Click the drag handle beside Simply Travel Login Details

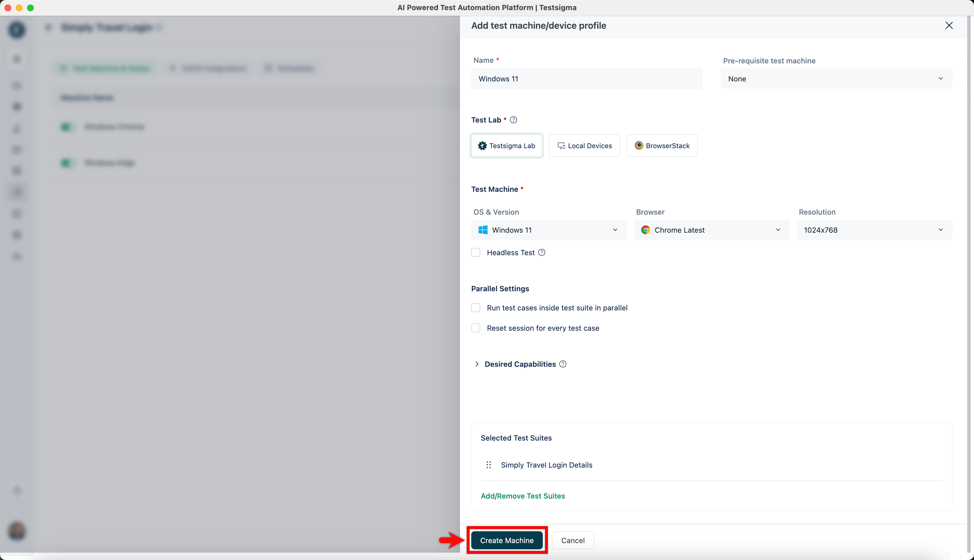488,465
